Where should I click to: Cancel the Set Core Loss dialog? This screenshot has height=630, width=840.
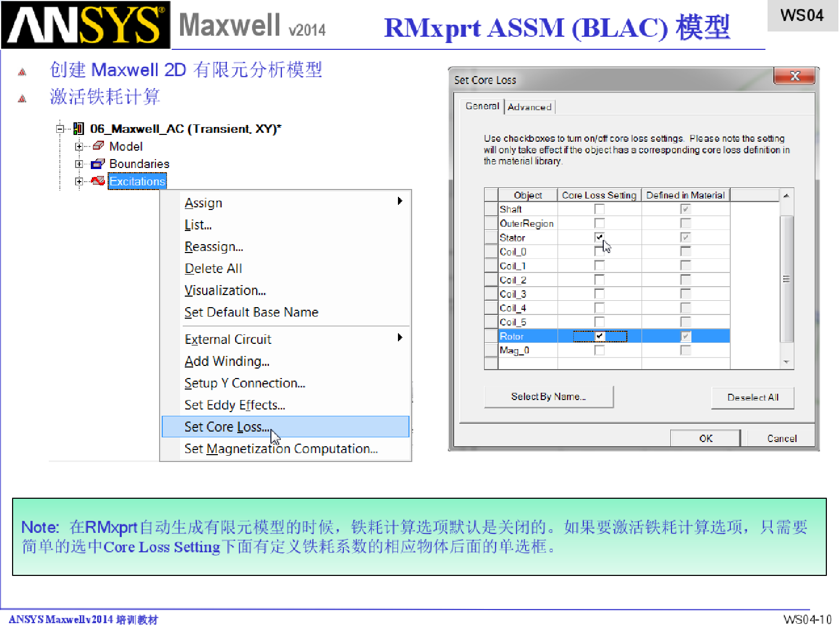click(782, 438)
